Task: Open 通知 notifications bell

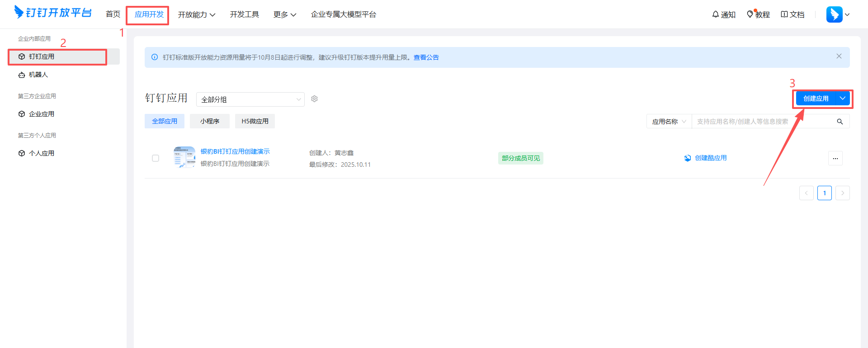Action: pos(724,14)
